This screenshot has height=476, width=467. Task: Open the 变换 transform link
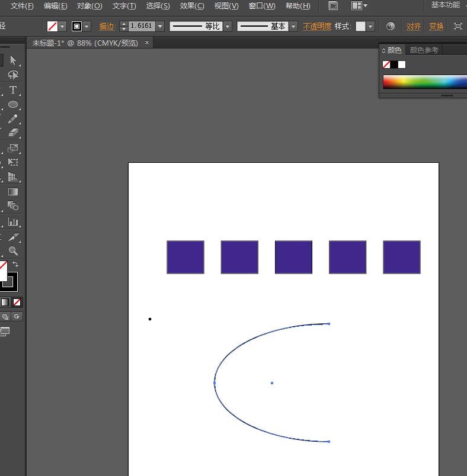tap(436, 27)
